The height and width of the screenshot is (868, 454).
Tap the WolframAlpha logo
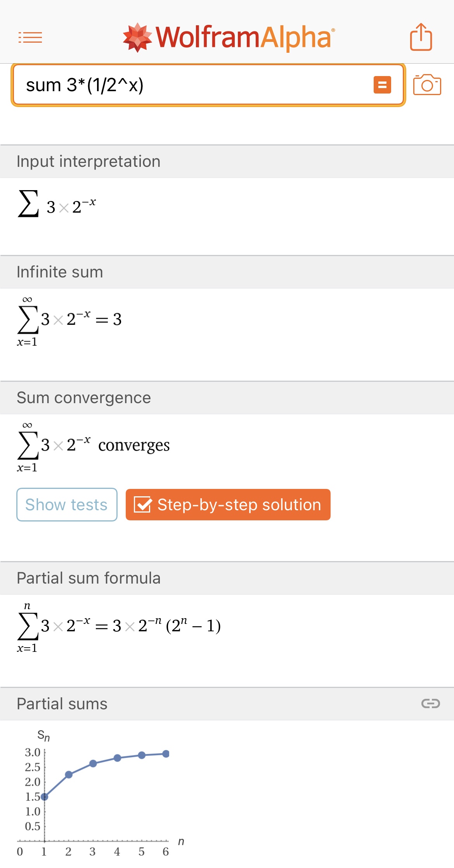click(229, 37)
